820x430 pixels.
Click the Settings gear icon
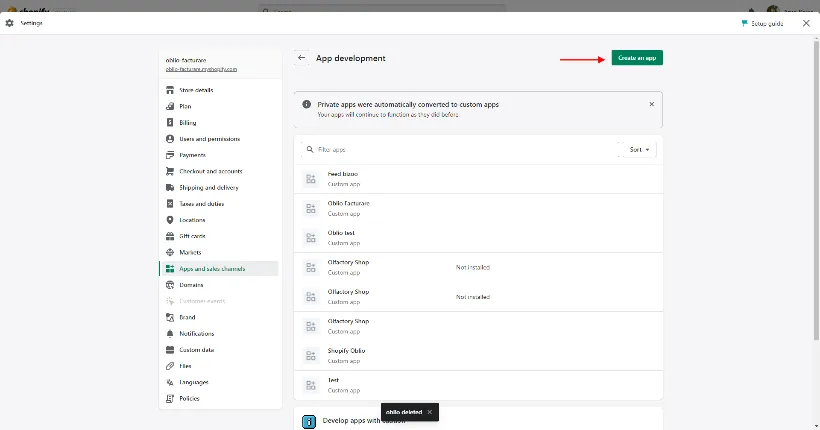pos(9,23)
